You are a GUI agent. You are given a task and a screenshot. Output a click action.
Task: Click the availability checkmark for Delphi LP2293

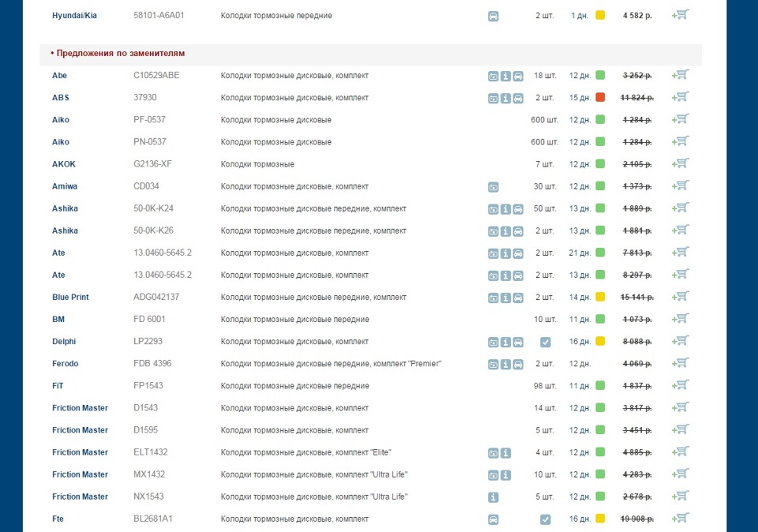click(x=546, y=342)
